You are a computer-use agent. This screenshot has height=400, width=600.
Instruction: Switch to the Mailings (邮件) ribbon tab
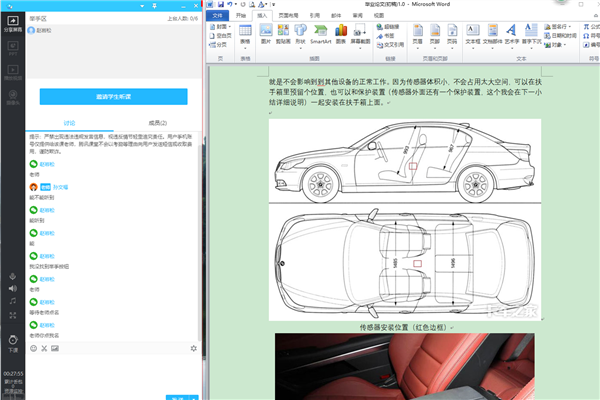[x=336, y=15]
